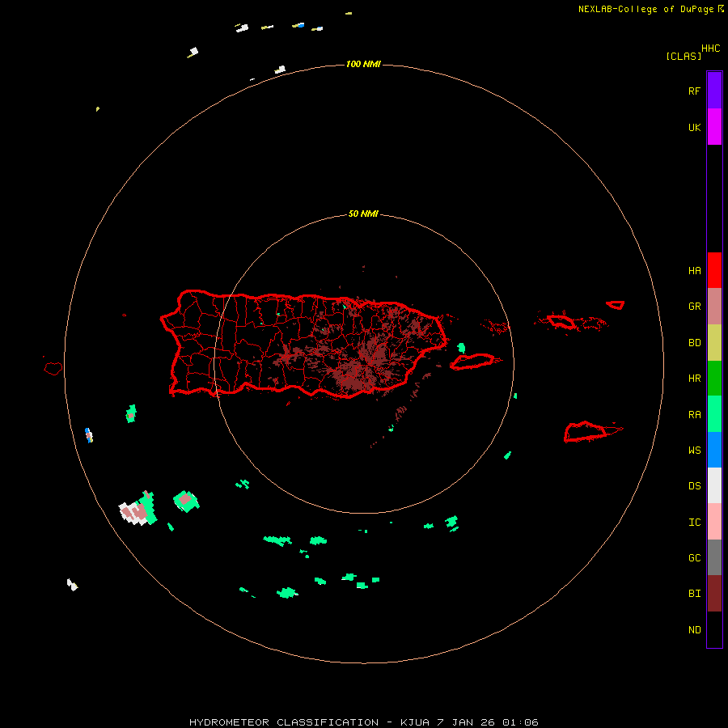Click the BI legend label
This screenshot has width=728, height=728.
pyautogui.click(x=694, y=594)
